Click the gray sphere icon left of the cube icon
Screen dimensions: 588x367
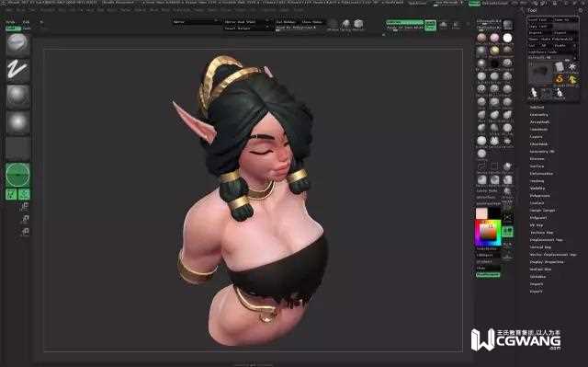click(x=345, y=25)
